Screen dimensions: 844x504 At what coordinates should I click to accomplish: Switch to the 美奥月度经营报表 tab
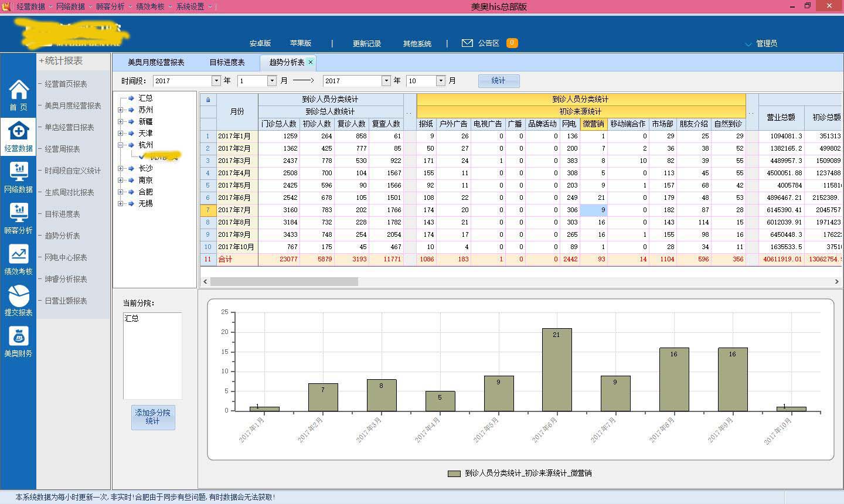(x=156, y=62)
